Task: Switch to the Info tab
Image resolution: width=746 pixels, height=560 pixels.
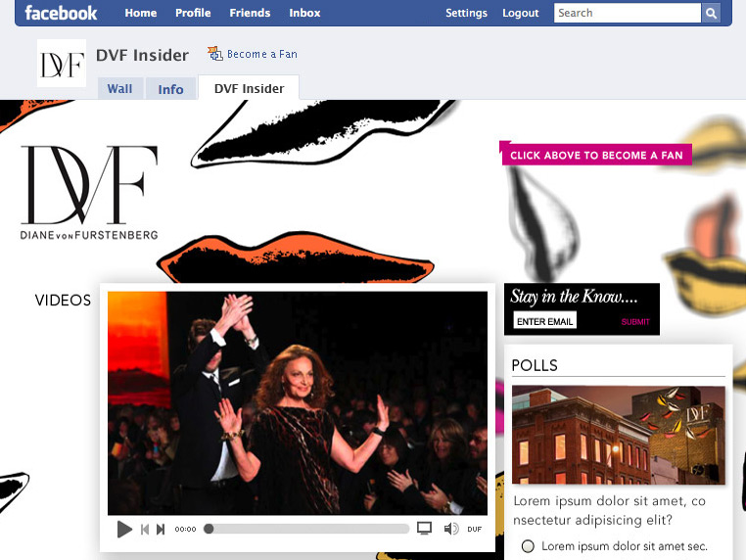Action: [170, 88]
